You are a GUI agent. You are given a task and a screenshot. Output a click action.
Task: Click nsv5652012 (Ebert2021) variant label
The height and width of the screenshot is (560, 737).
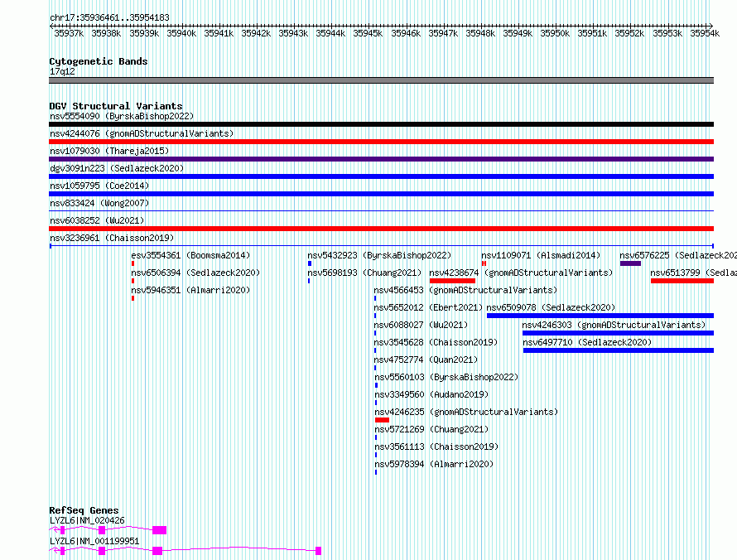(x=428, y=307)
